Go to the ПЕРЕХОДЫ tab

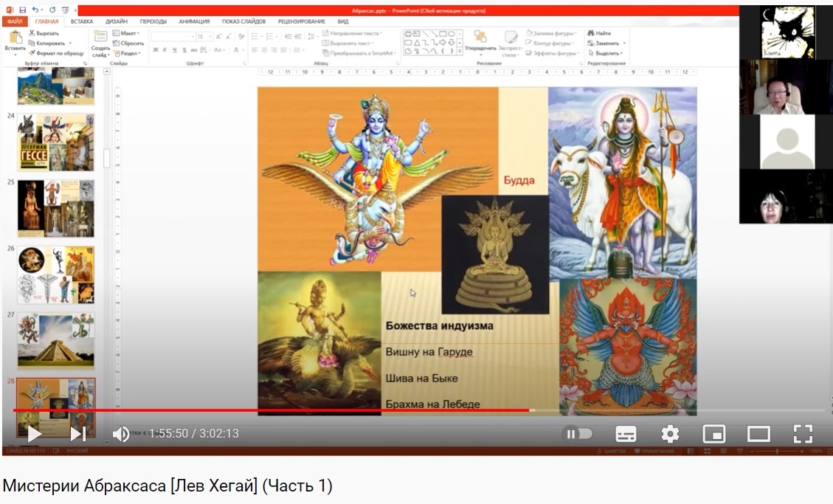click(x=153, y=21)
